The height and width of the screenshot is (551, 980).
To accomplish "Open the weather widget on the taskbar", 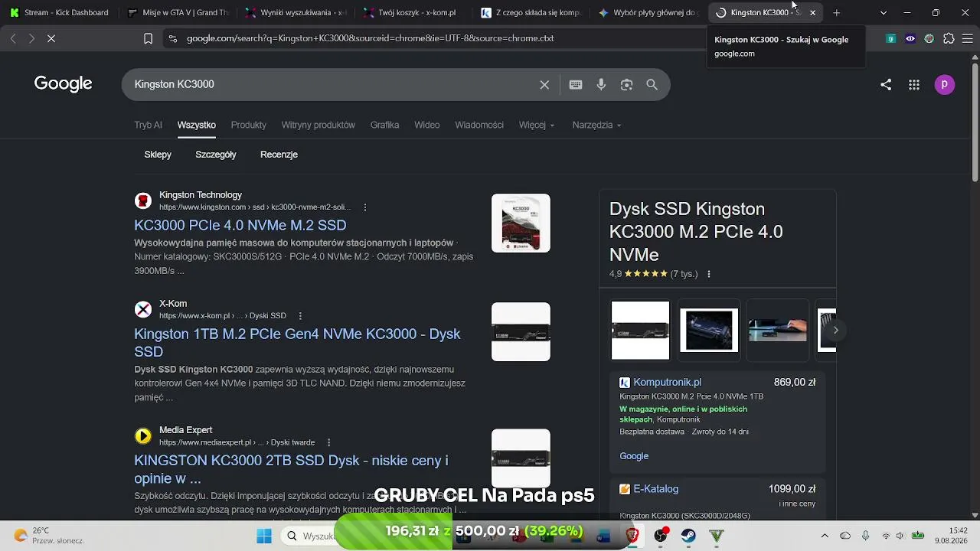I will tap(49, 536).
